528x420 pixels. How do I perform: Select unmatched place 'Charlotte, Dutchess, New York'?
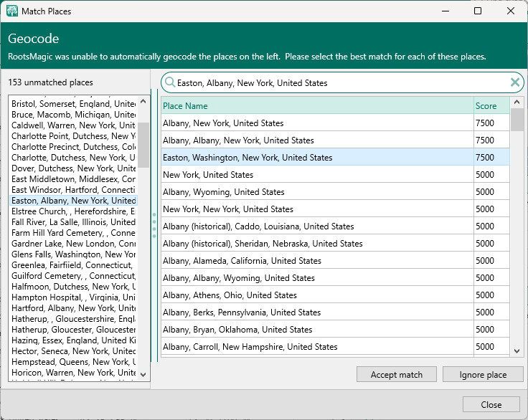click(x=73, y=158)
